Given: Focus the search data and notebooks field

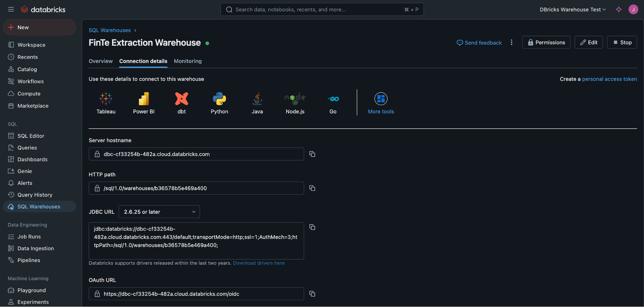Looking at the screenshot, I should (x=322, y=9).
